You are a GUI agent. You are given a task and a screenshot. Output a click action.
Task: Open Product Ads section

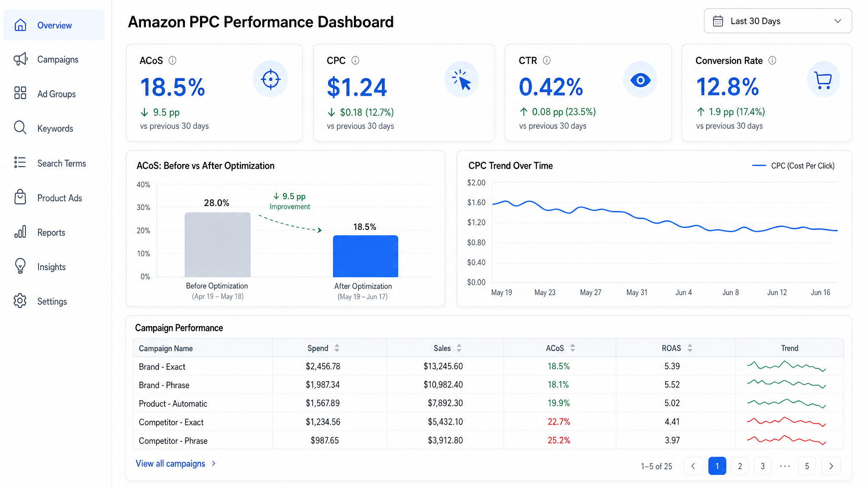[x=54, y=198]
